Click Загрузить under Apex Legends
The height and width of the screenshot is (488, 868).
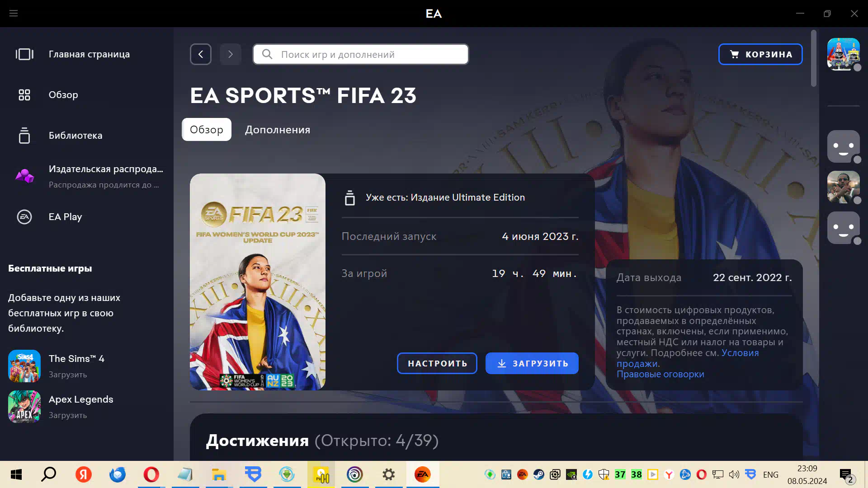click(68, 415)
